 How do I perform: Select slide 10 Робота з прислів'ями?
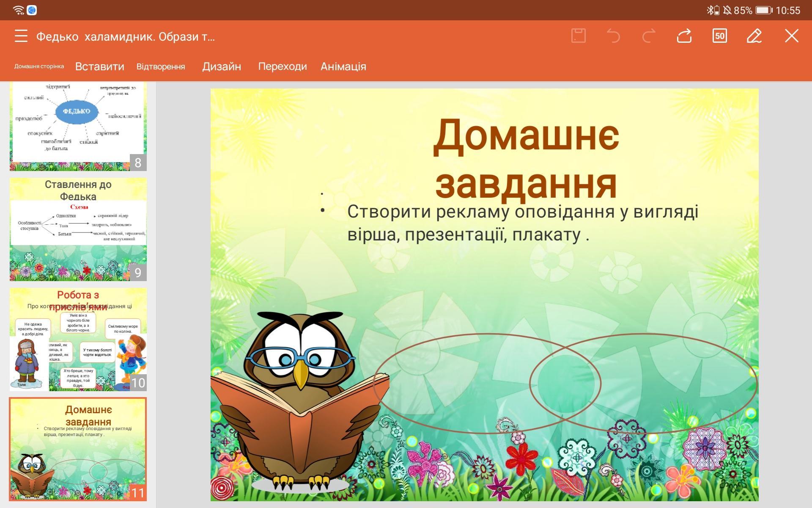point(78,340)
